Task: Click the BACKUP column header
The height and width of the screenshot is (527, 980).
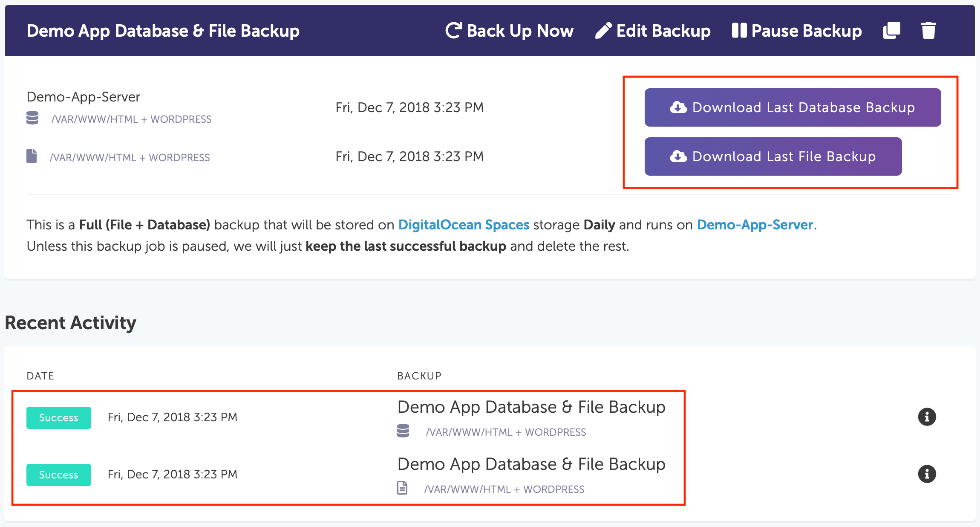Action: [419, 376]
